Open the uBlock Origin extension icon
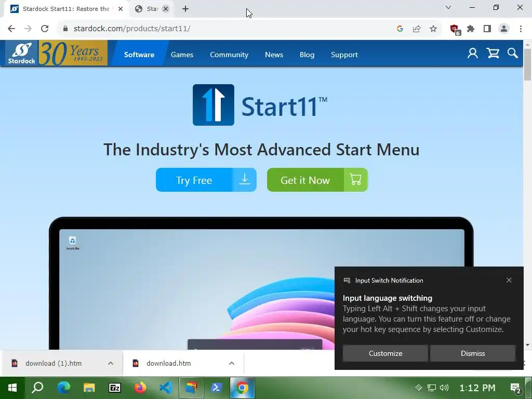The height and width of the screenshot is (399, 532). pyautogui.click(x=455, y=29)
